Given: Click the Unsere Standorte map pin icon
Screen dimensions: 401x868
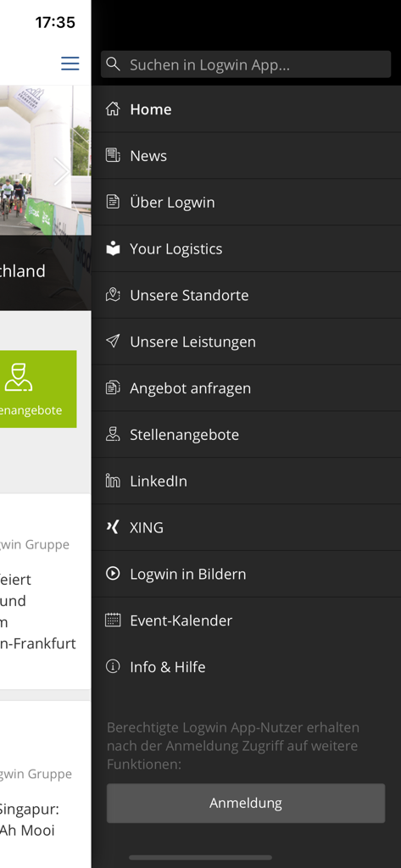Looking at the screenshot, I should point(113,295).
